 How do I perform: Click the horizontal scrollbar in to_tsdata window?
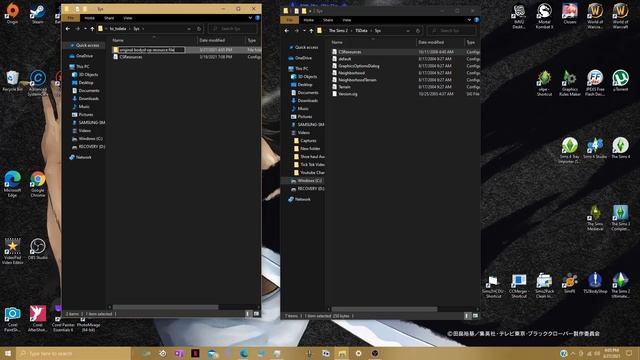click(x=165, y=307)
